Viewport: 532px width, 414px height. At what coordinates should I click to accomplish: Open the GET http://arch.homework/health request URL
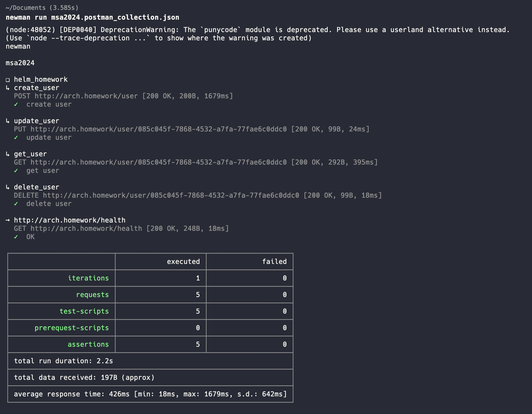86,229
